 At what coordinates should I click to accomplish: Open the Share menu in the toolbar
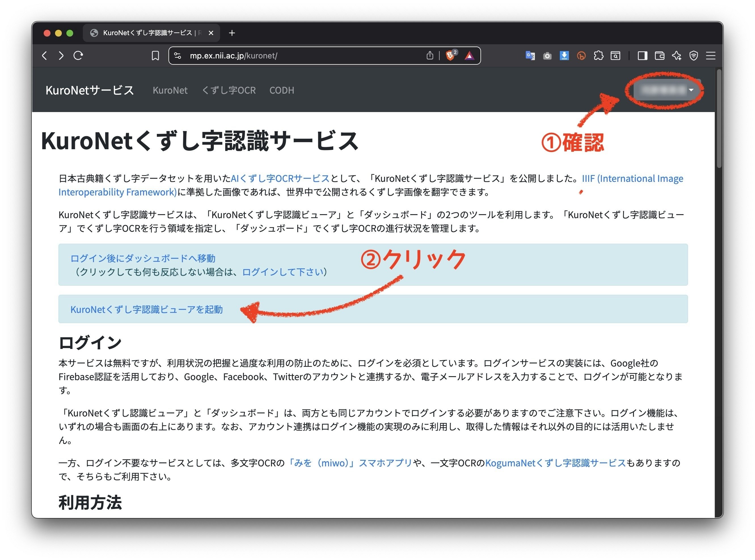point(430,56)
